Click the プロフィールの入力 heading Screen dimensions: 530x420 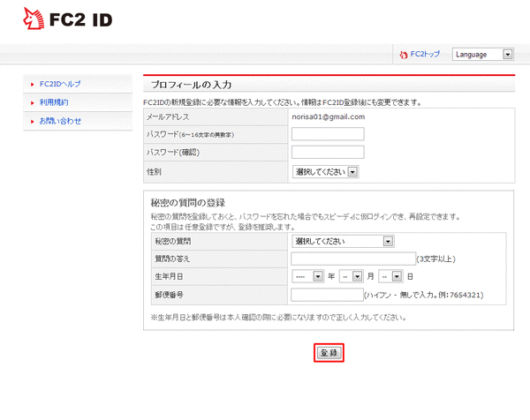pos(191,85)
